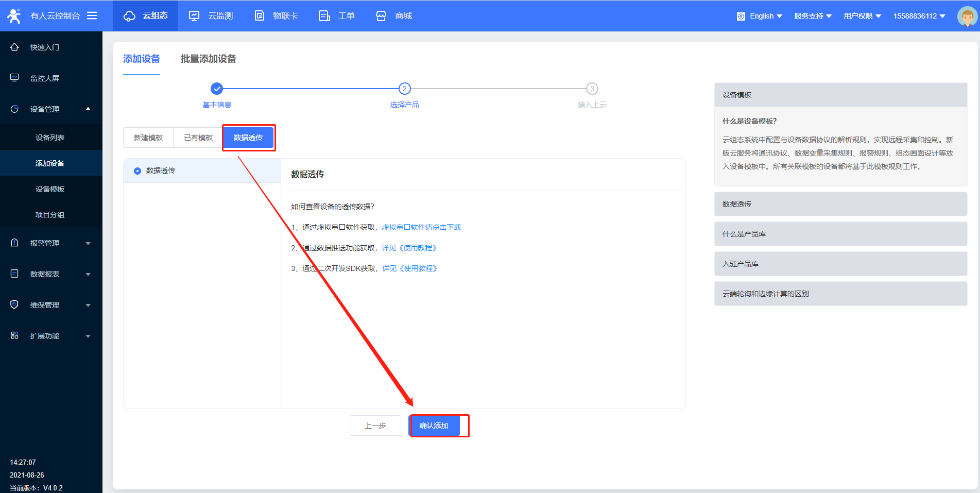Expand the 数据报表 sidebar section

click(51, 274)
